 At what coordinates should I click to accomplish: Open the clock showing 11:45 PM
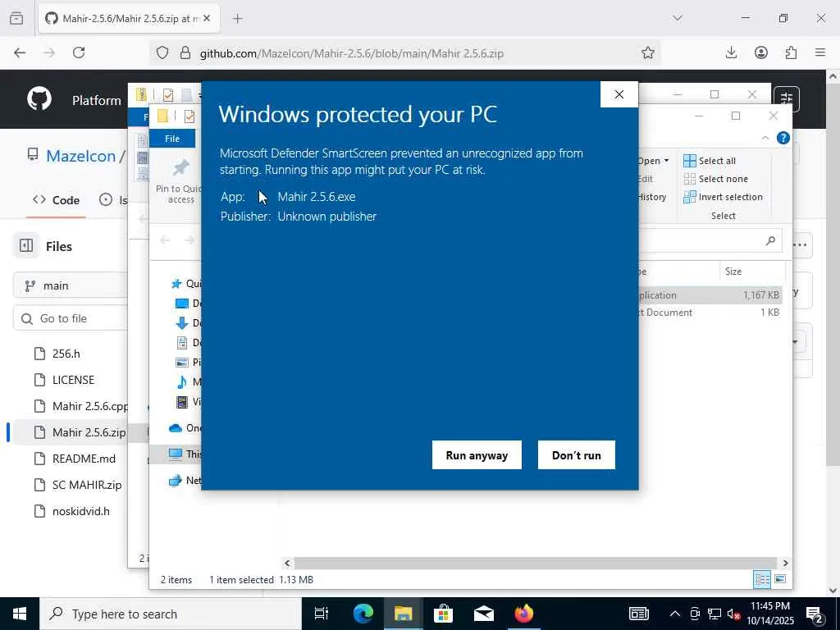pos(770,614)
